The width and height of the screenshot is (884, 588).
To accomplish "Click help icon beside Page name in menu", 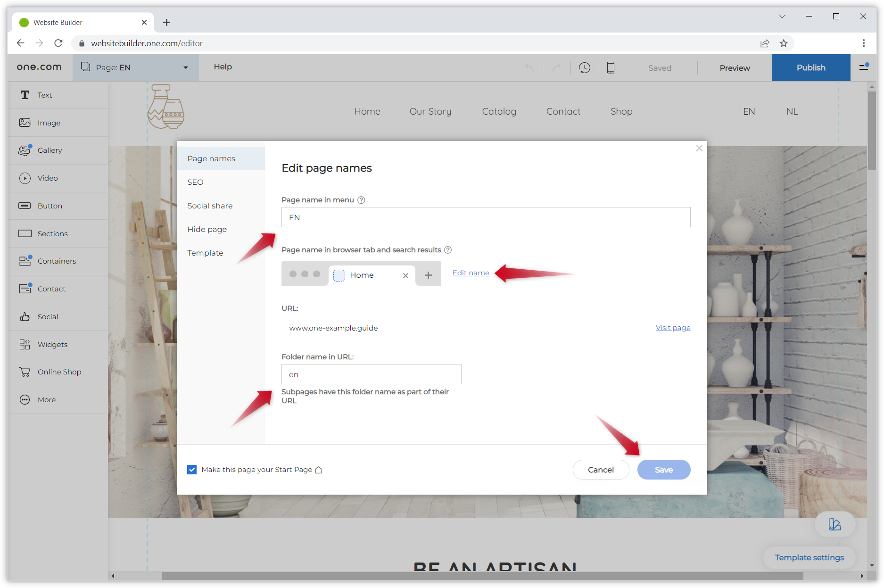I will click(x=361, y=200).
